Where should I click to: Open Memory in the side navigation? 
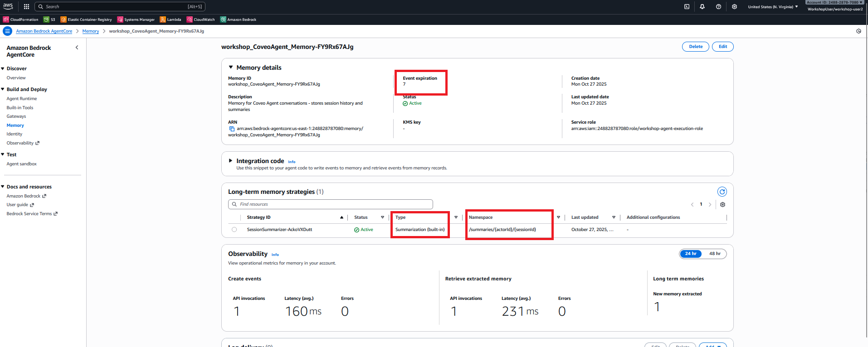click(15, 125)
